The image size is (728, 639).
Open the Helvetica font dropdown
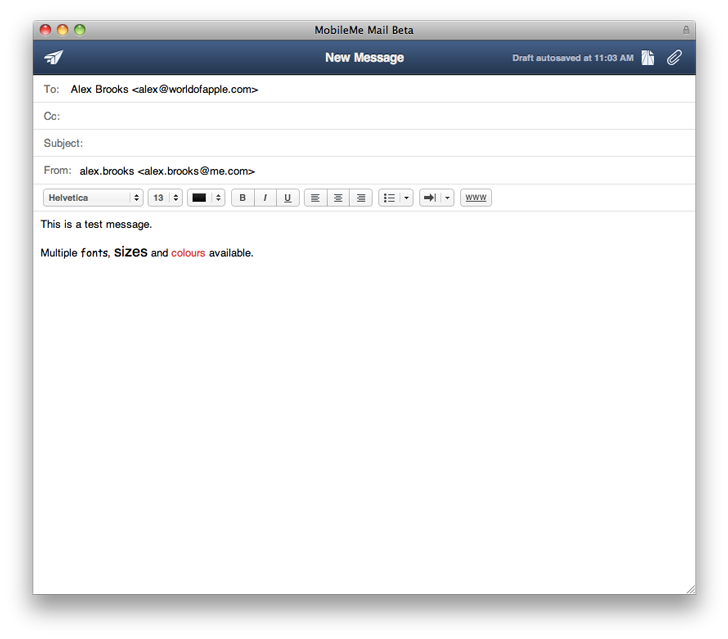coord(93,198)
